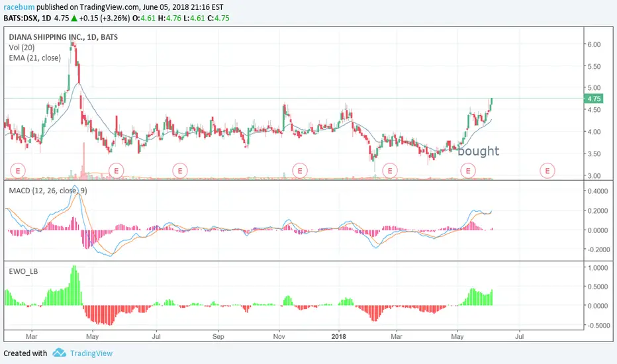Click the 5.00 price axis label
This screenshot has width=617, height=364.
[594, 88]
